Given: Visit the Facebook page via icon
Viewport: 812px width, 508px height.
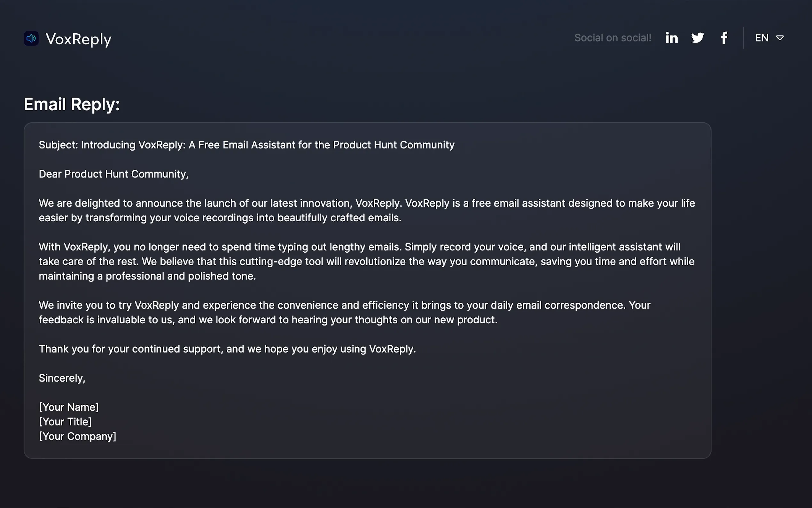Looking at the screenshot, I should click(x=724, y=38).
